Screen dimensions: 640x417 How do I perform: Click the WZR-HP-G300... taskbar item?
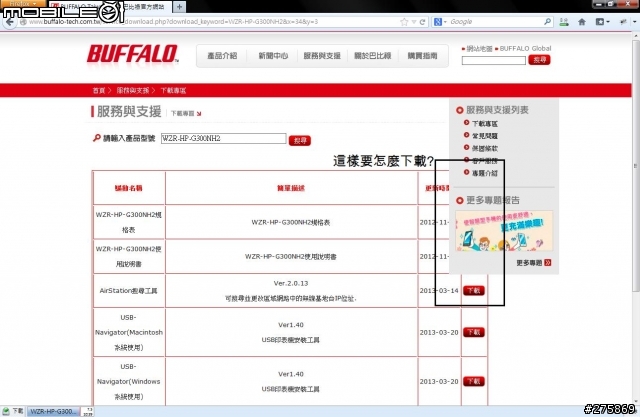tap(53, 411)
